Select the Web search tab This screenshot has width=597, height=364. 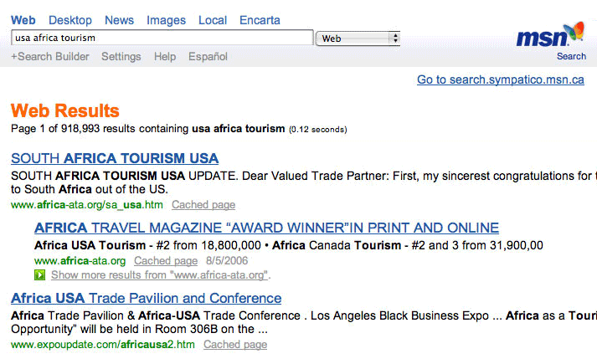tap(23, 20)
